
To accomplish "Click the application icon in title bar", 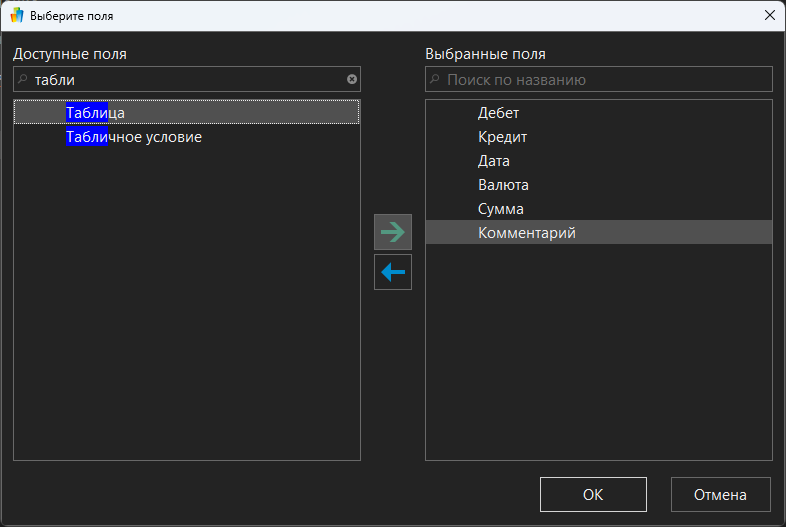I will (16, 16).
